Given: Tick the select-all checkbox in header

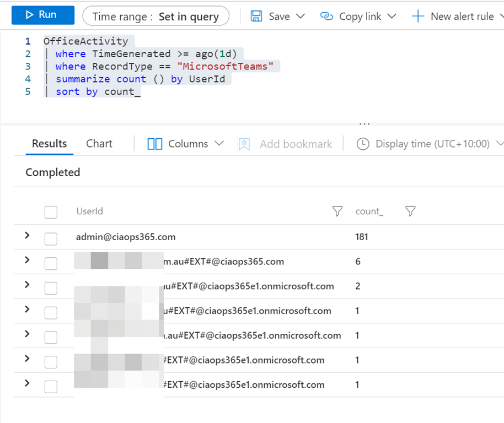Looking at the screenshot, I should [51, 212].
